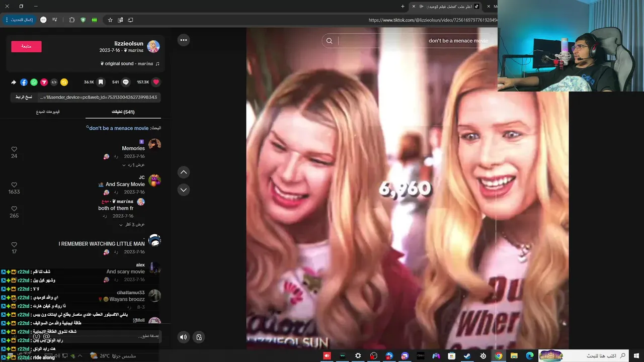Like the 'both of them fr' reply

click(14, 209)
